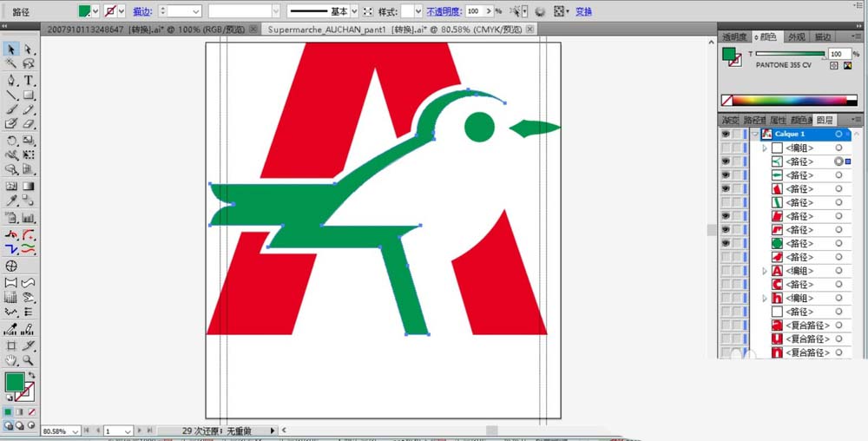Viewport: 868px width, 441px height.
Task: Show the first hidden <编组> sublayer
Action: [725, 148]
